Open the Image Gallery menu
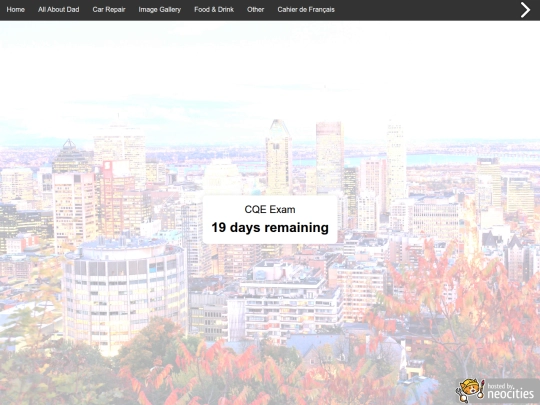This screenshot has width=540, height=405. pos(159,10)
